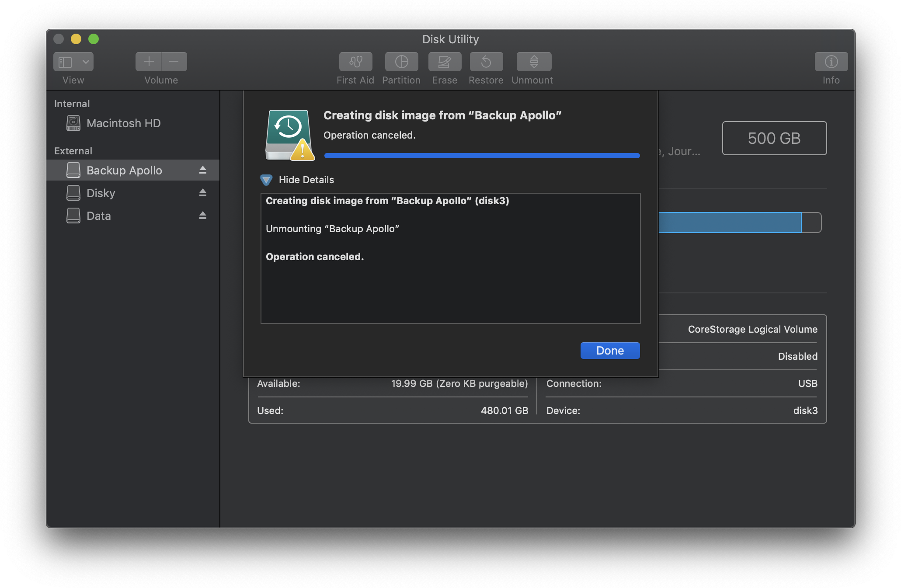Image resolution: width=901 pixels, height=588 pixels.
Task: Select Macintosh HD in sidebar
Action: click(x=123, y=123)
